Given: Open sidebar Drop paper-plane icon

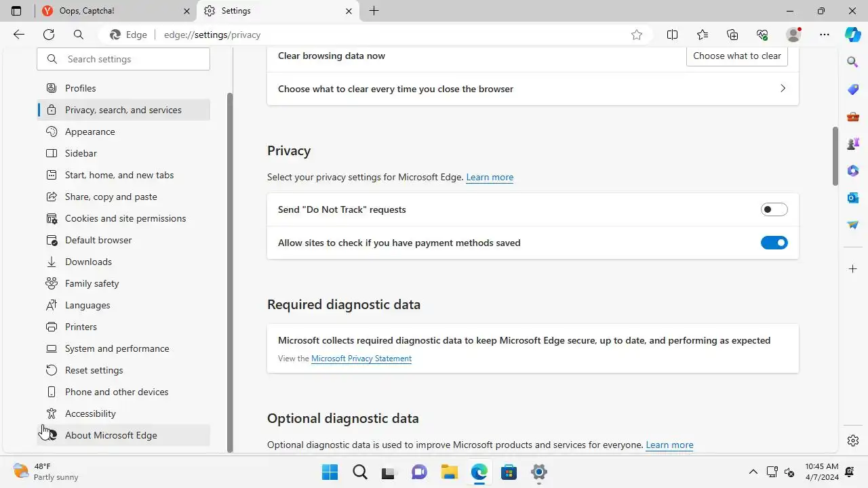Looking at the screenshot, I should (x=853, y=225).
